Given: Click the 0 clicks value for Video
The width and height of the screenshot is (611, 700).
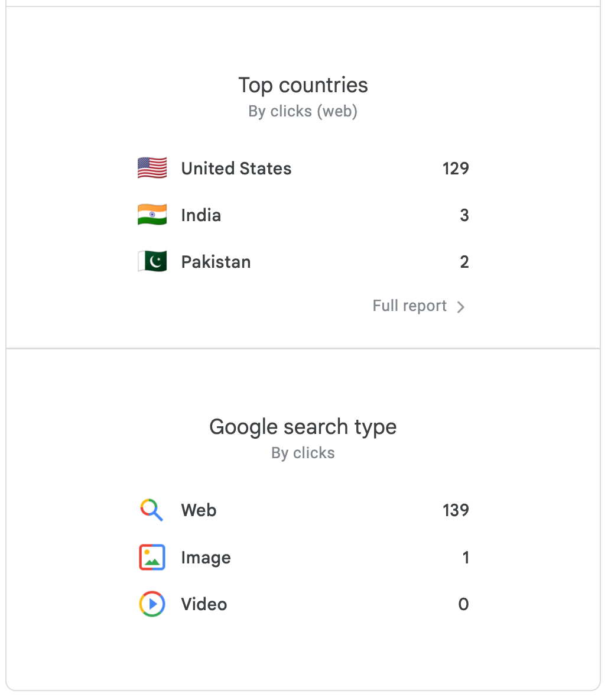Looking at the screenshot, I should [x=463, y=604].
